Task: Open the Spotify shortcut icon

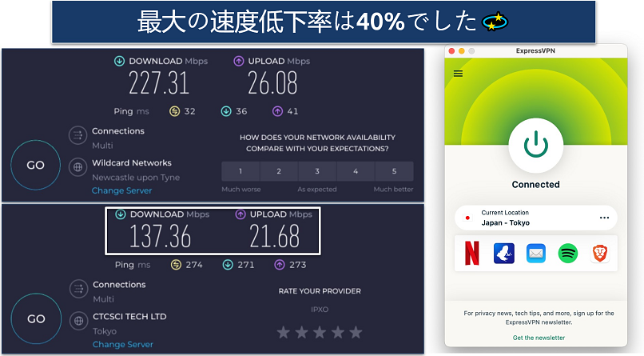Action: [567, 254]
